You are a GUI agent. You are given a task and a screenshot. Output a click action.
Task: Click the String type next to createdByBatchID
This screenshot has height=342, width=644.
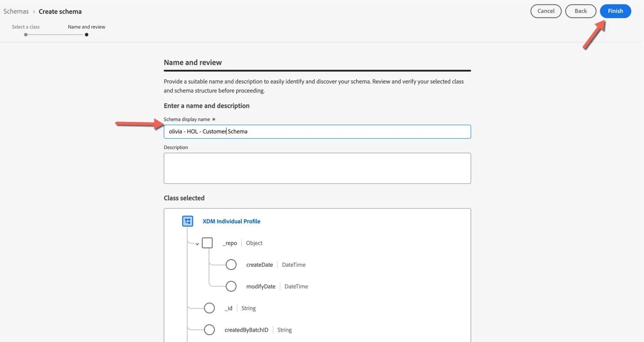coord(284,330)
